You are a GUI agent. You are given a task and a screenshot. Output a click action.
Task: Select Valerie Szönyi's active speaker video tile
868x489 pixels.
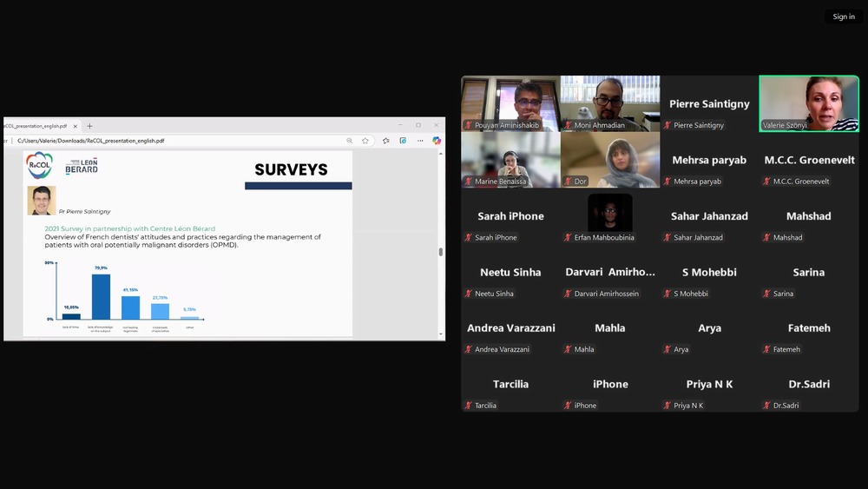tap(809, 102)
